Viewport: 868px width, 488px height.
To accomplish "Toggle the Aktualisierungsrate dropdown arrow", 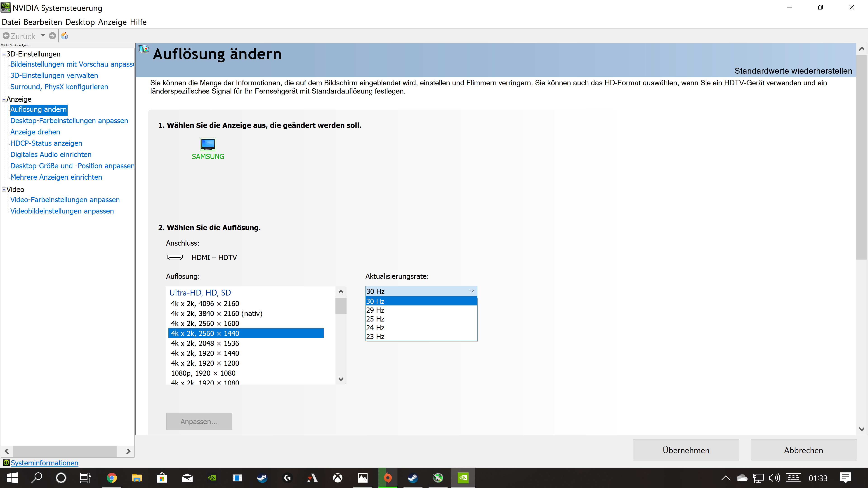I will point(471,291).
